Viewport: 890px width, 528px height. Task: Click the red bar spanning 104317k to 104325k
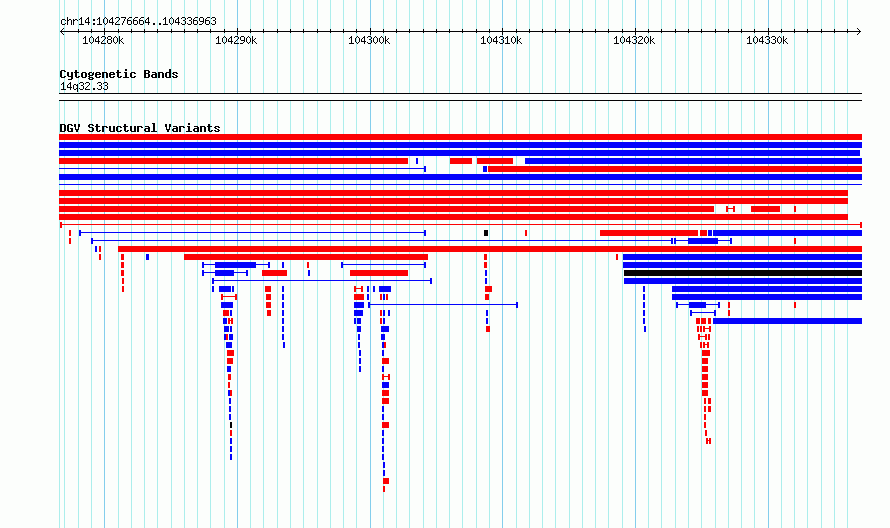point(649,233)
